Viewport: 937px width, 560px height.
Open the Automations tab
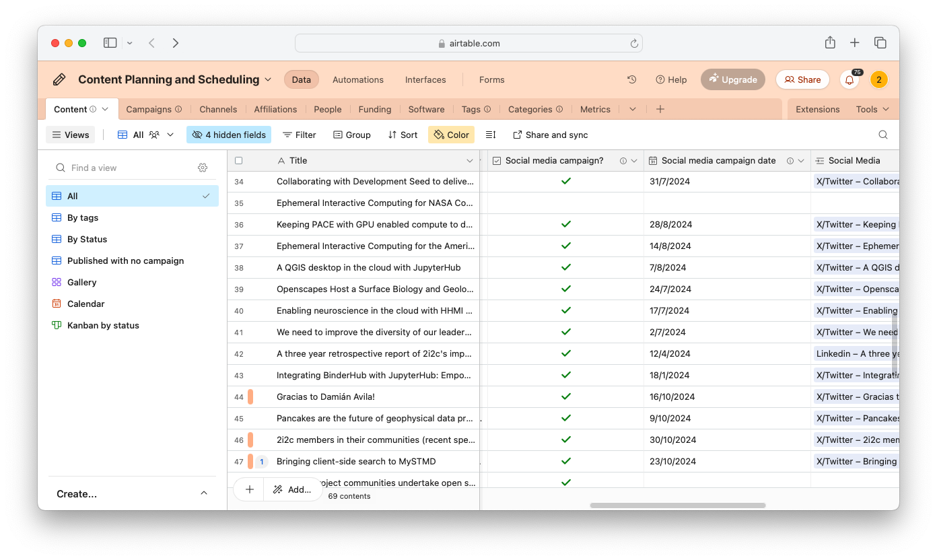pyautogui.click(x=357, y=79)
